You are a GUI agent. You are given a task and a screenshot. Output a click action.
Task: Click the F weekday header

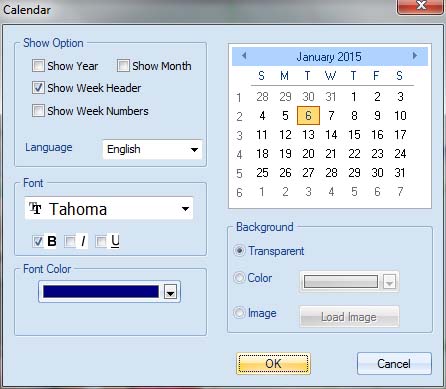pos(376,76)
